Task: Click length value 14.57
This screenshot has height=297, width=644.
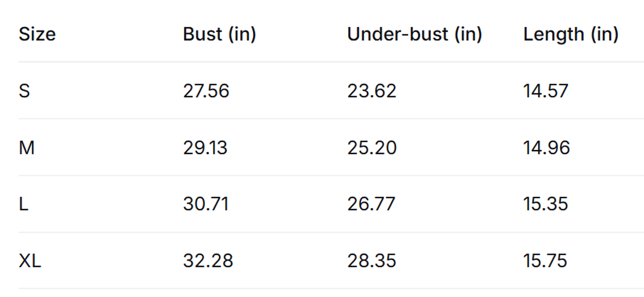Action: coord(546,91)
